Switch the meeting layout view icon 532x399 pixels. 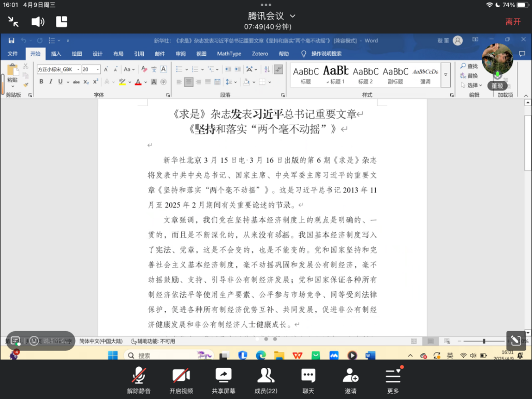62,22
